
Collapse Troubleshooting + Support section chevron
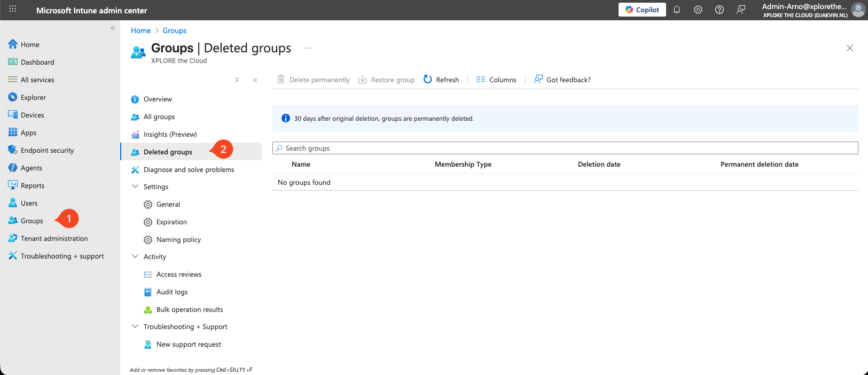click(x=135, y=326)
